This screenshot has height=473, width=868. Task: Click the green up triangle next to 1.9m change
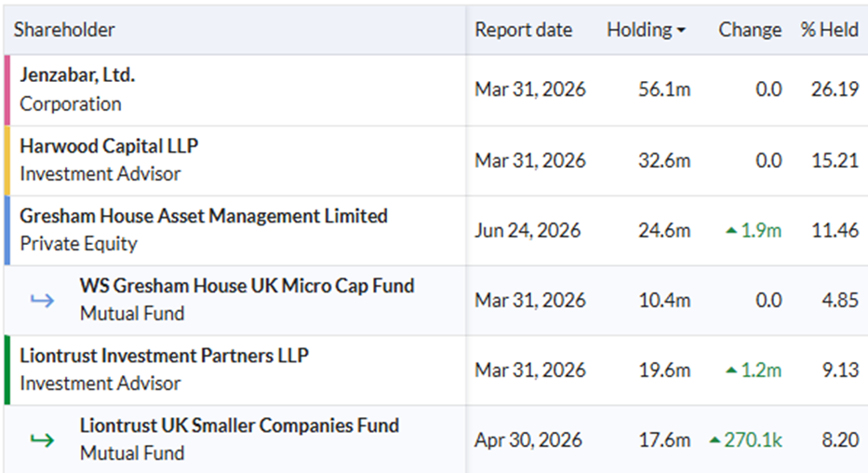pos(731,230)
